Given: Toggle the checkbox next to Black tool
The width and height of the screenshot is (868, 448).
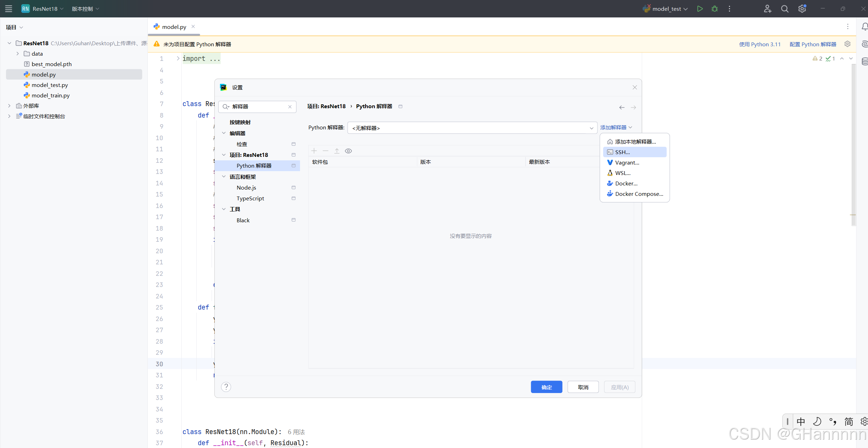Looking at the screenshot, I should (x=293, y=220).
